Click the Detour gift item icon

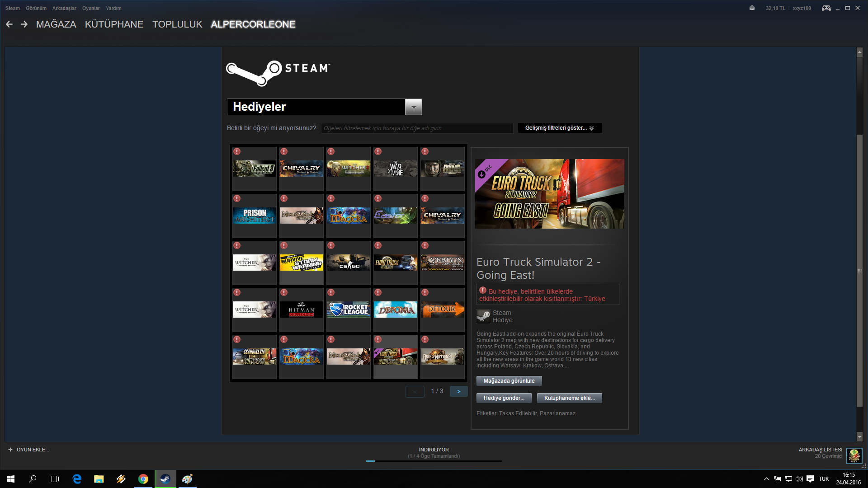(442, 309)
